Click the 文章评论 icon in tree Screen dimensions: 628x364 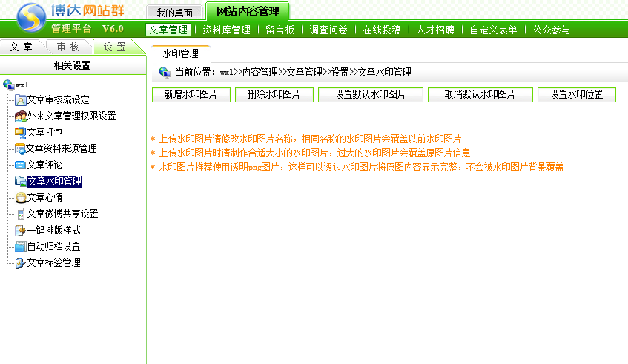21,165
